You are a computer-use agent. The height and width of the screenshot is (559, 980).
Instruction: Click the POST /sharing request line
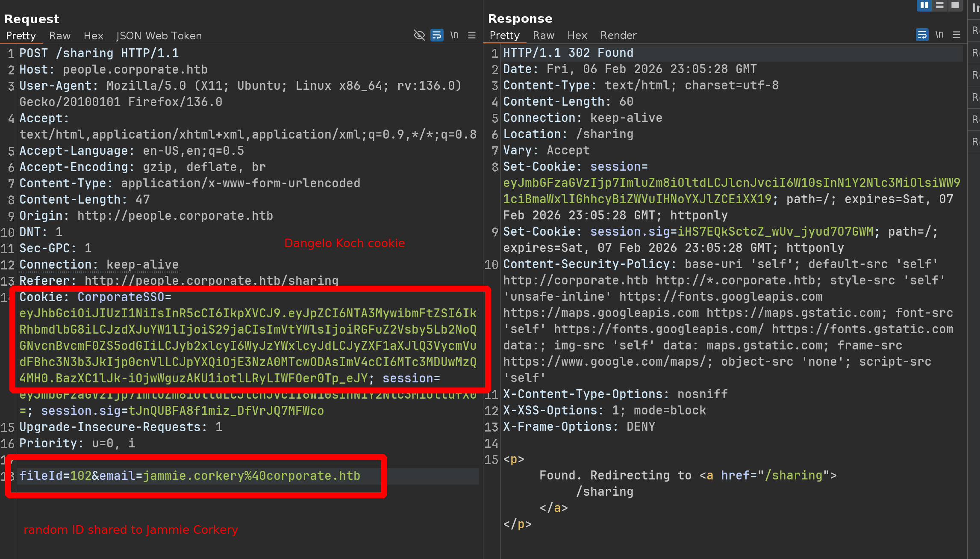click(x=99, y=53)
